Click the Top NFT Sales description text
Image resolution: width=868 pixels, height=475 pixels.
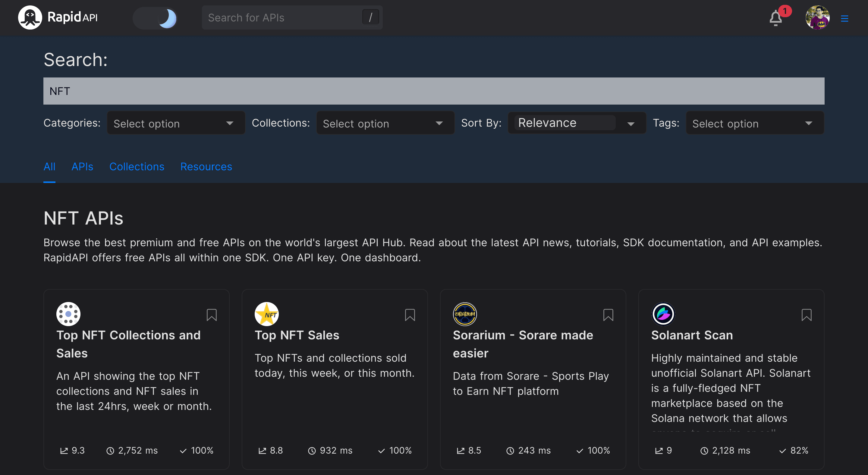334,366
